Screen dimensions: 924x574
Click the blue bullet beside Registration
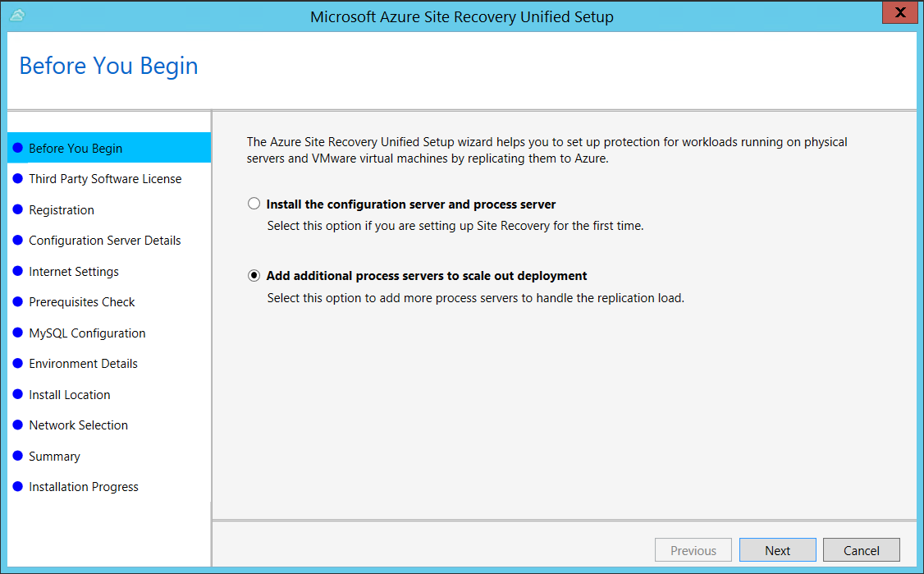click(18, 210)
